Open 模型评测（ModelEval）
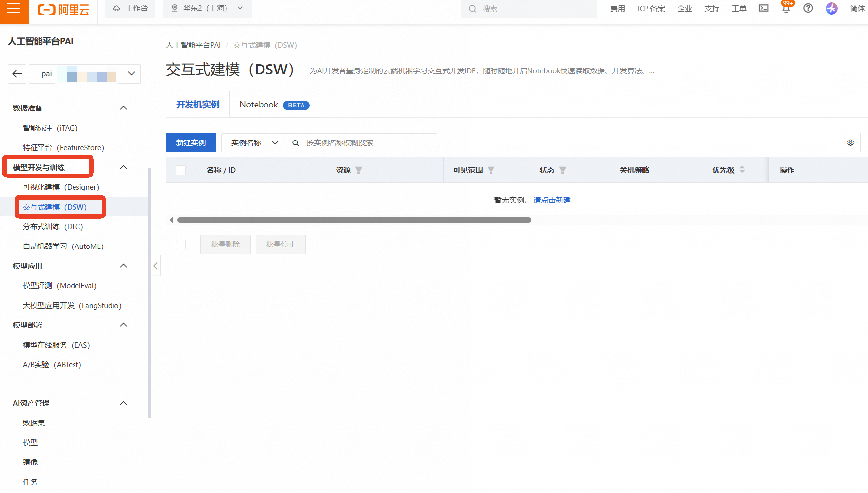The width and height of the screenshot is (868, 493). click(x=60, y=286)
